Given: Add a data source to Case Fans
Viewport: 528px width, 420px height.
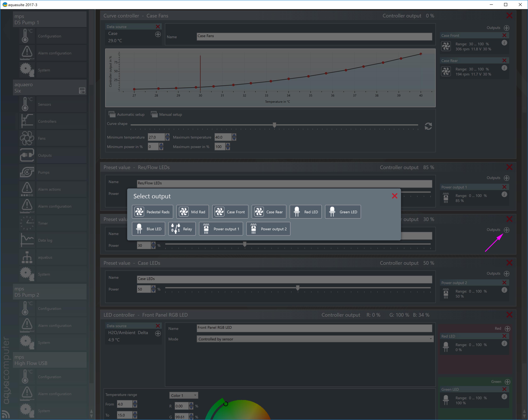Looking at the screenshot, I should coord(158,34).
